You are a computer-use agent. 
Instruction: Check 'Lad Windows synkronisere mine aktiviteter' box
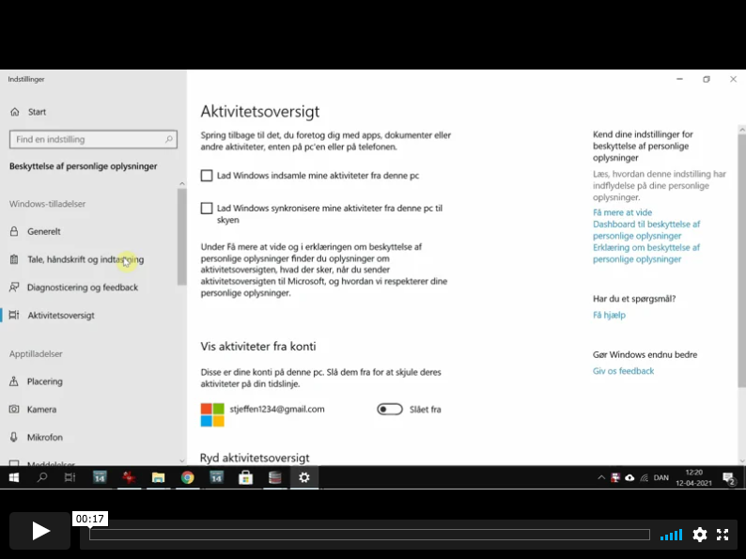(207, 208)
